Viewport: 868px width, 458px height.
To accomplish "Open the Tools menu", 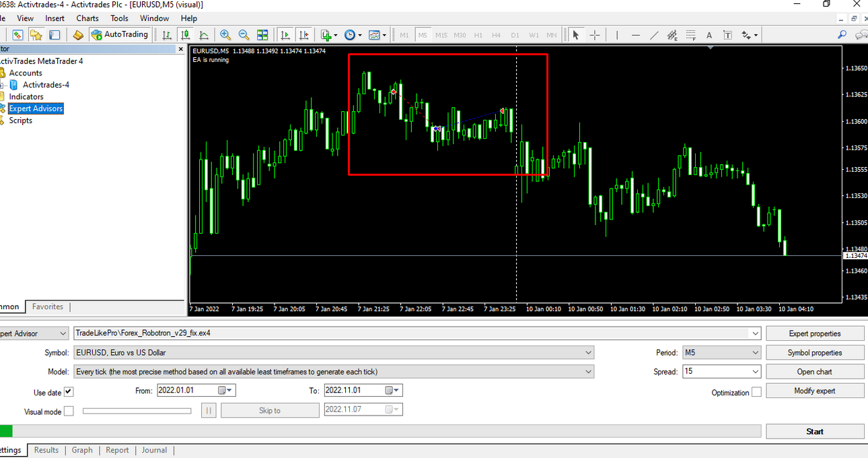I will [119, 18].
